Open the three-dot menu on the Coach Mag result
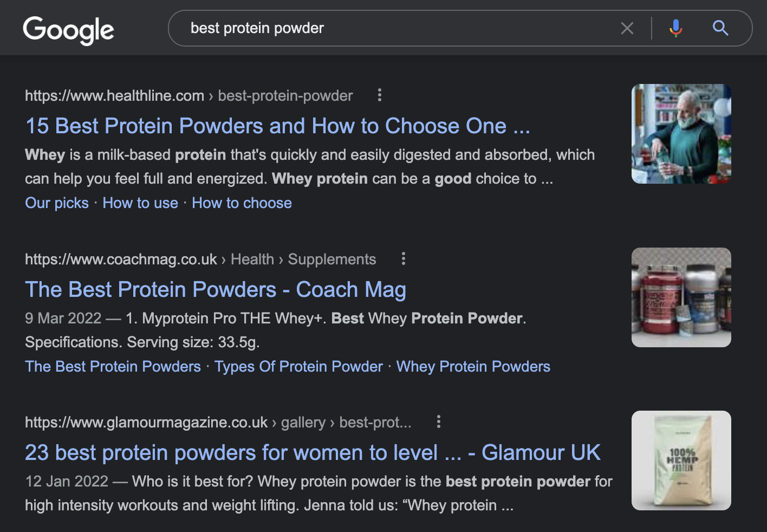 403,259
